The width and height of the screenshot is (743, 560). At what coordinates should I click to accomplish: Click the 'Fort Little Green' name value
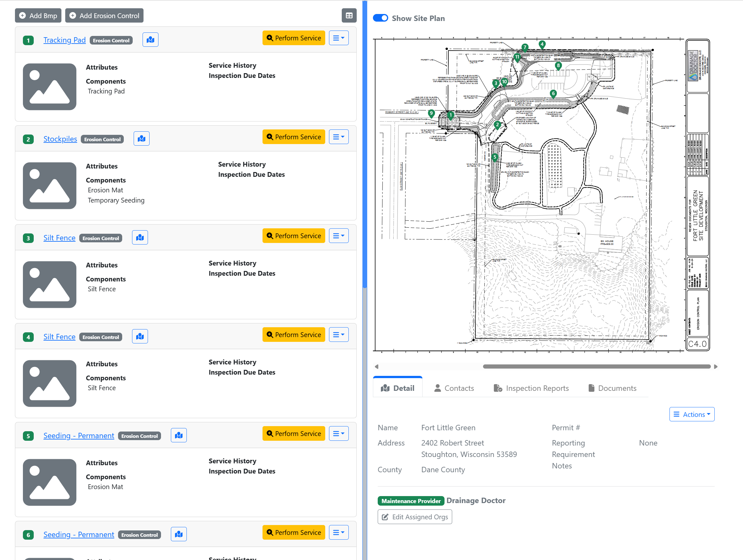click(448, 428)
